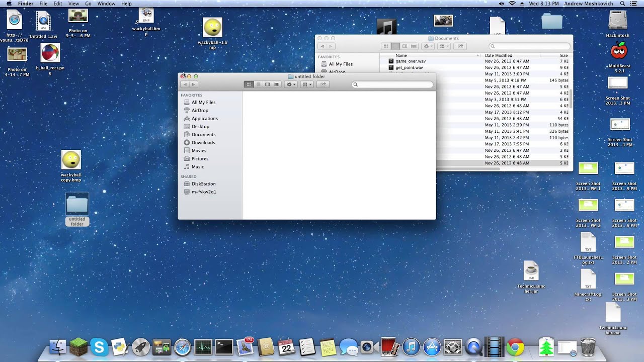The width and height of the screenshot is (644, 362).
Task: Go forward in the untitled folder window
Action: (x=193, y=84)
